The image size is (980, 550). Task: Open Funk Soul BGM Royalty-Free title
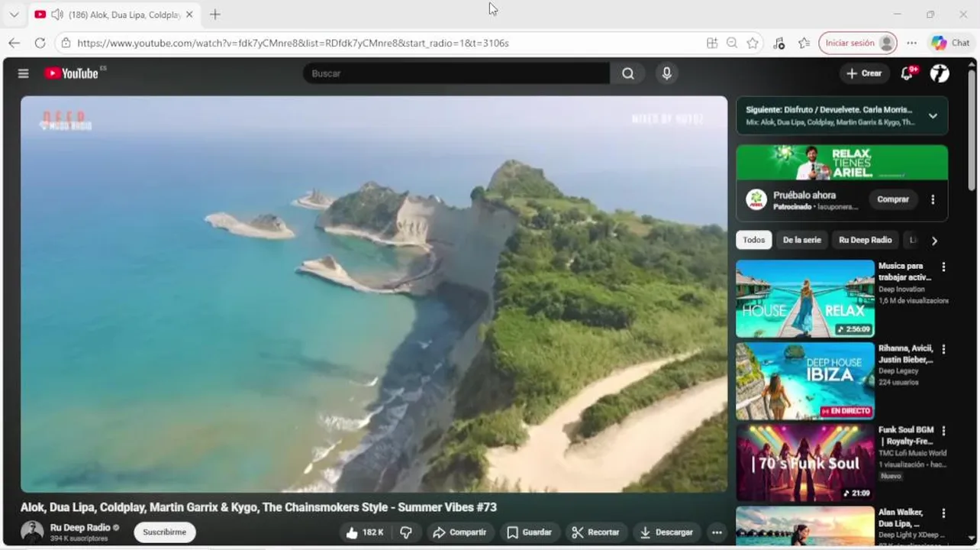point(906,435)
